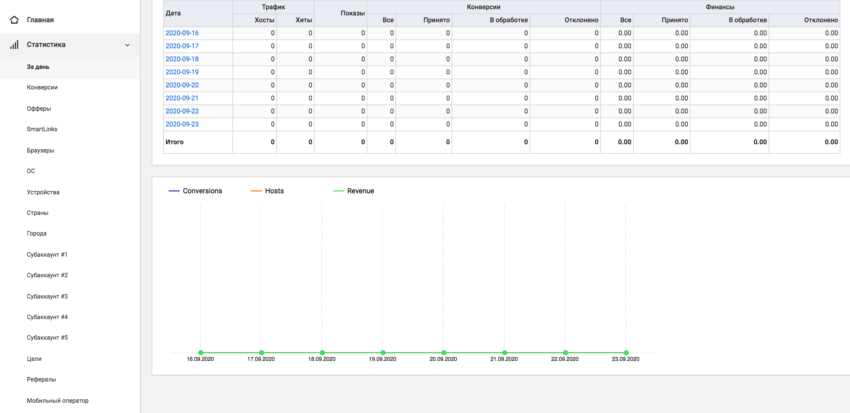Open the 2020-09-19 date link

[182, 72]
